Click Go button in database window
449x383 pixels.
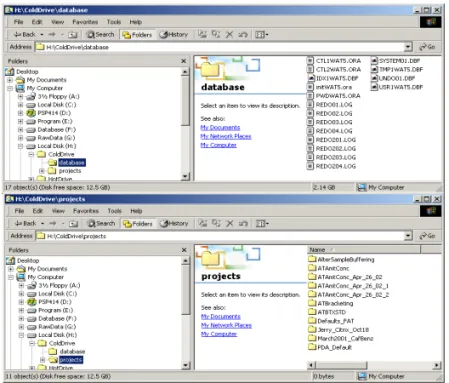[428, 47]
